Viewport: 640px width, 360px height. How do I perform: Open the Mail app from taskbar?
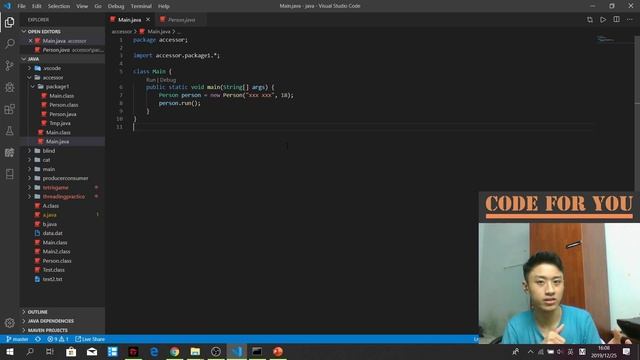(x=92, y=352)
